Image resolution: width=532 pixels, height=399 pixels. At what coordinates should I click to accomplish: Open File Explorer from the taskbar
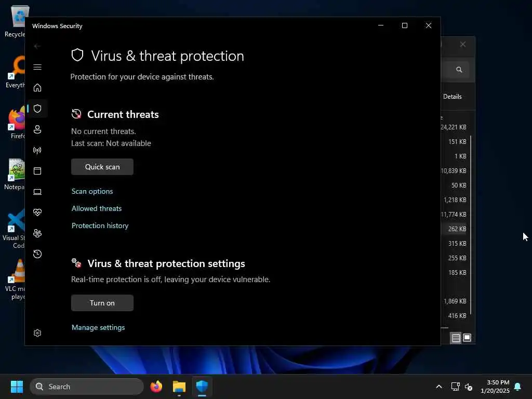pos(179,387)
